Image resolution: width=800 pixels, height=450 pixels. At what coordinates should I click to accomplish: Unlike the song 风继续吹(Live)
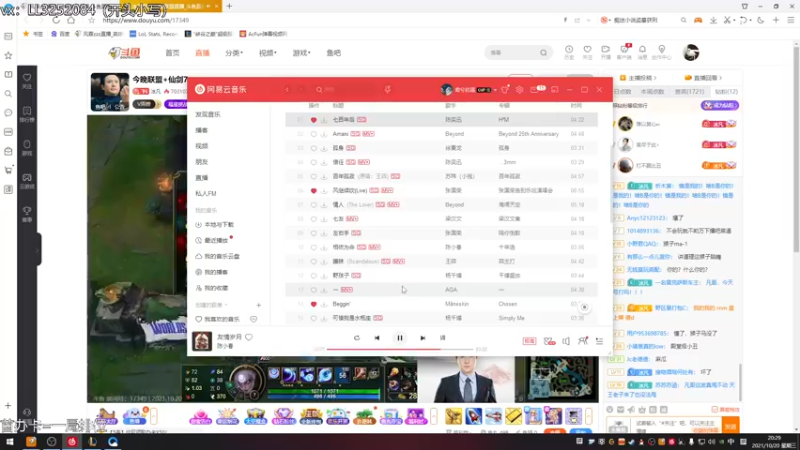tap(313, 190)
